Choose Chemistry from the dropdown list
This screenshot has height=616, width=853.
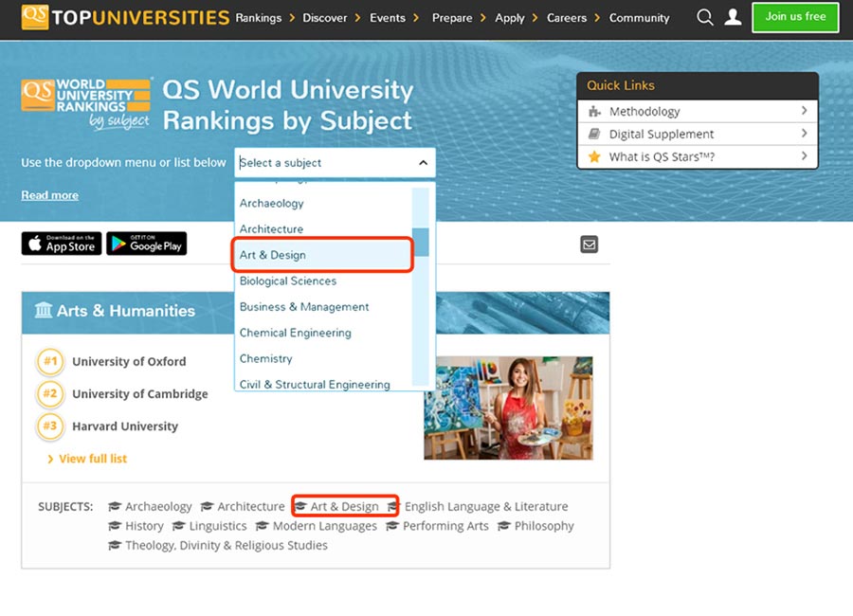pyautogui.click(x=324, y=358)
